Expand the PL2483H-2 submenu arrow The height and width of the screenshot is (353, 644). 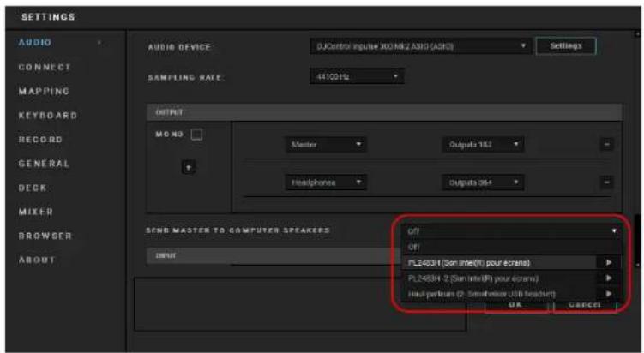(608, 278)
